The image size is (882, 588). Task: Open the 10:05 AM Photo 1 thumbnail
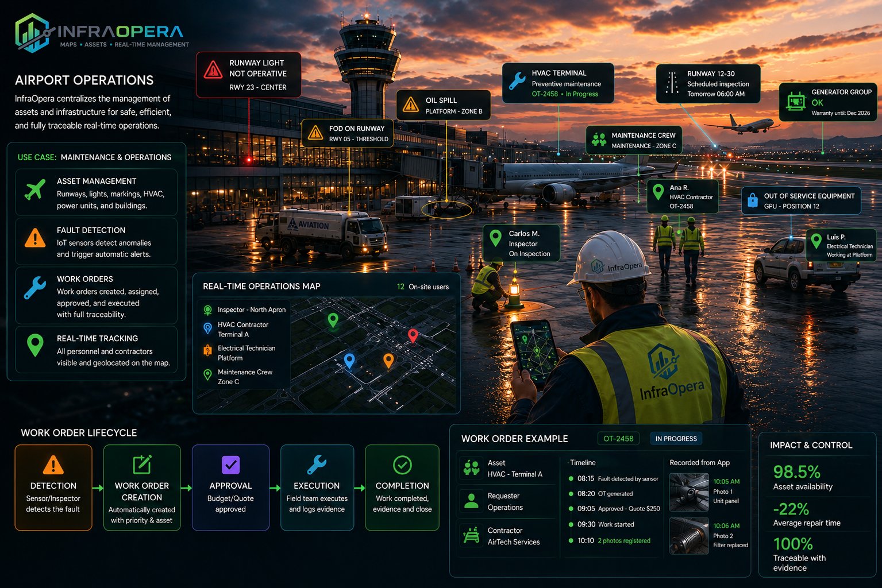[x=689, y=492]
